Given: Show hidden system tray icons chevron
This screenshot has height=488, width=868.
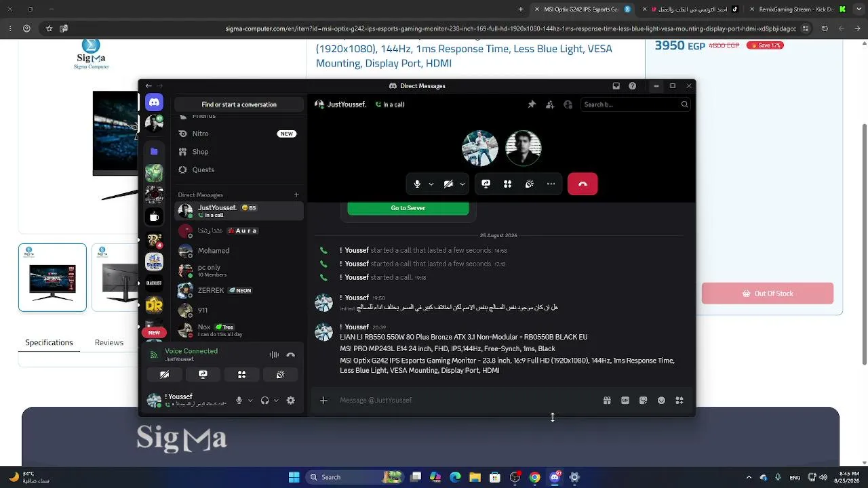Looking at the screenshot, I should coord(749,477).
